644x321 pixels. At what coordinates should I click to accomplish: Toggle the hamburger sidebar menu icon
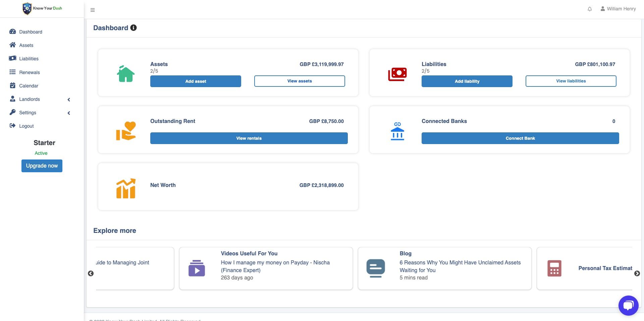pos(93,10)
